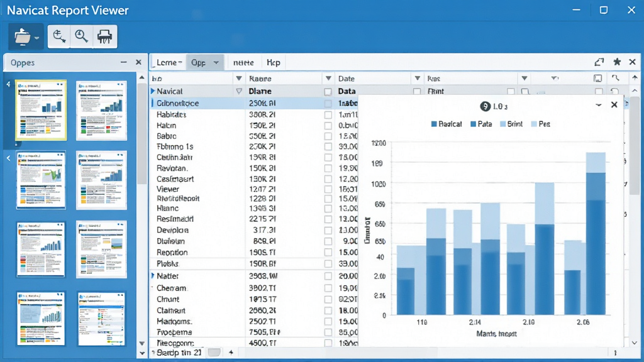Screen dimensions: 644x362
Task: Open the Raare column filter dropdown
Action: 328,78
